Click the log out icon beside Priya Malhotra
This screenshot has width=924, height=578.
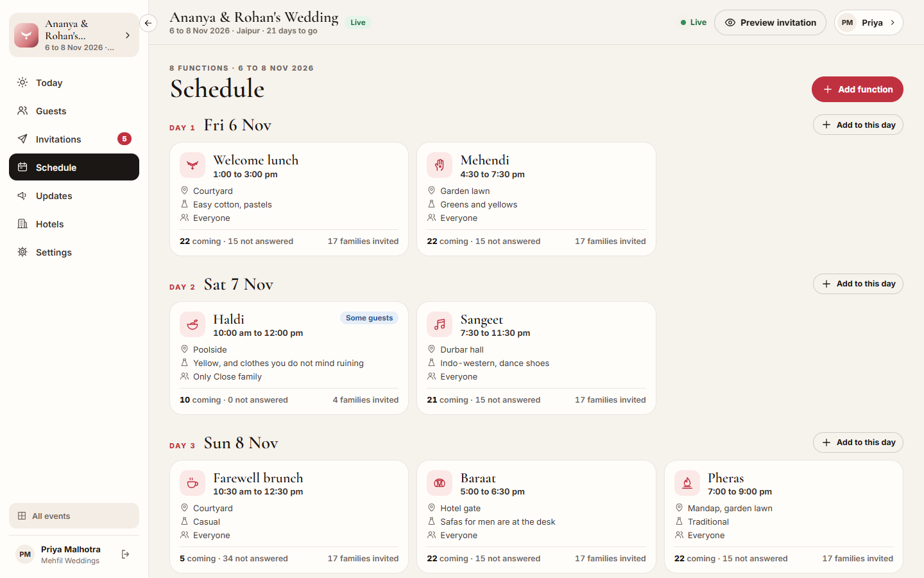pyautogui.click(x=126, y=554)
